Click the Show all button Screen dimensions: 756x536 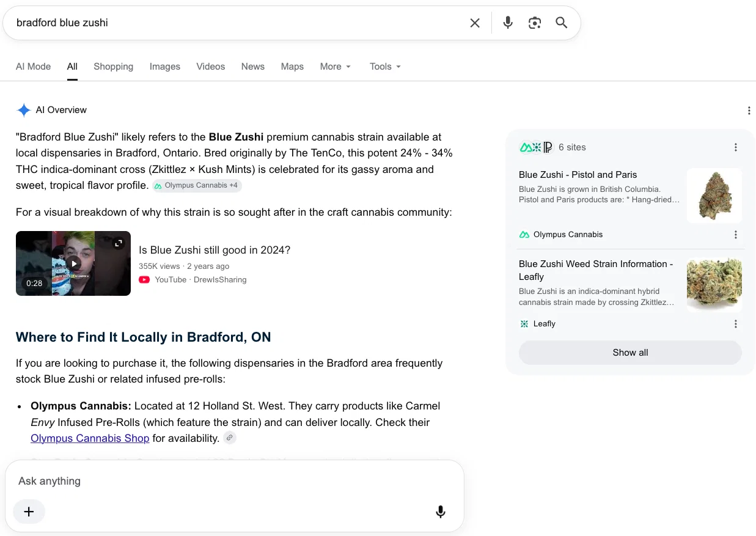tap(630, 353)
